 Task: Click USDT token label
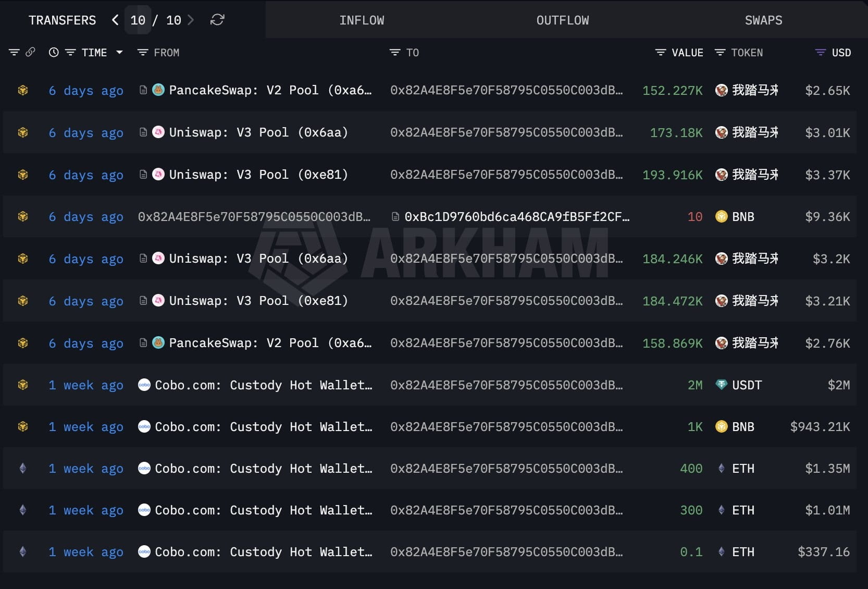click(747, 385)
